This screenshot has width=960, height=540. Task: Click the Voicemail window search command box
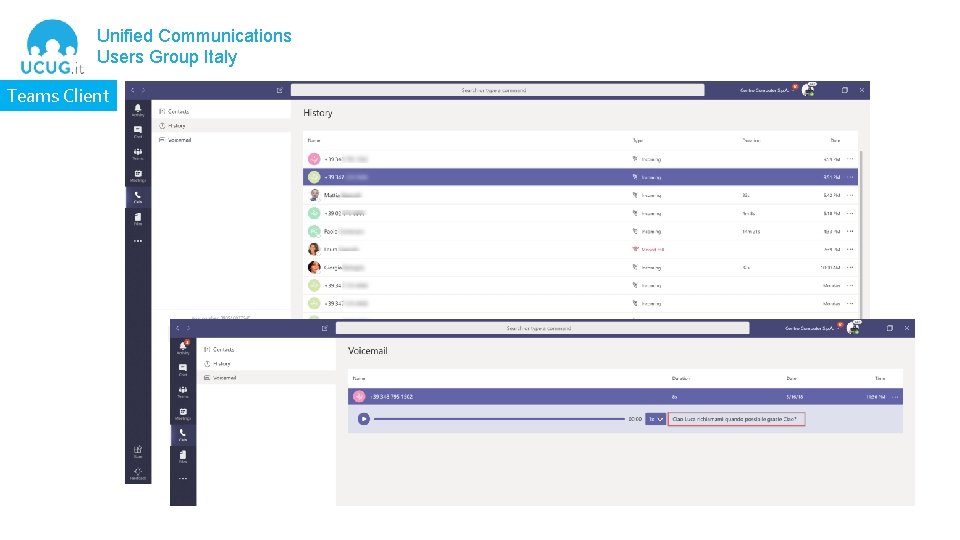[542, 328]
